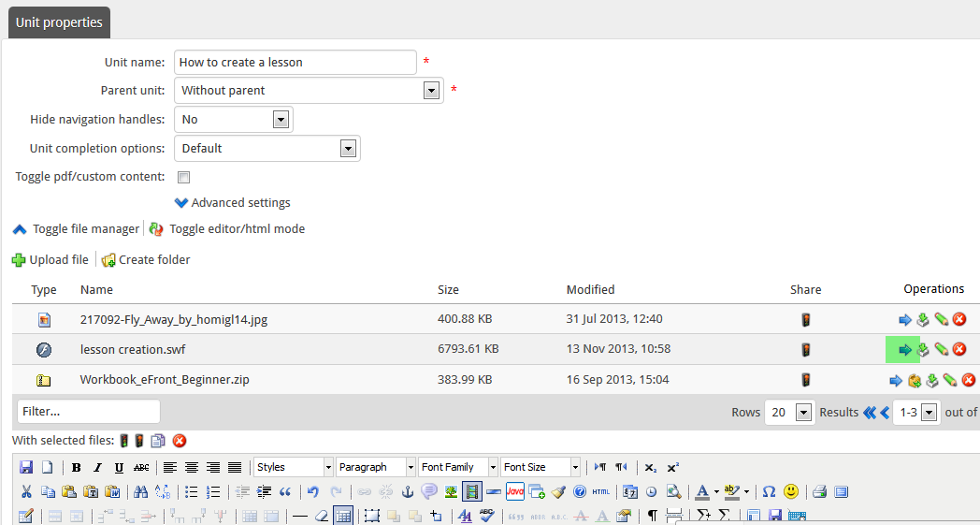Viewport: 980px width, 525px height.
Task: Insert an anchor
Action: (x=408, y=492)
